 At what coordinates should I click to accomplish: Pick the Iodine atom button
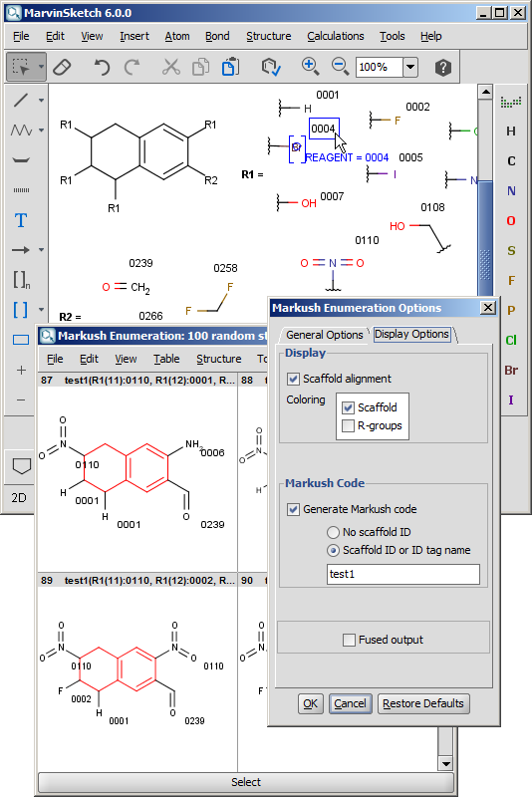pyautogui.click(x=511, y=400)
